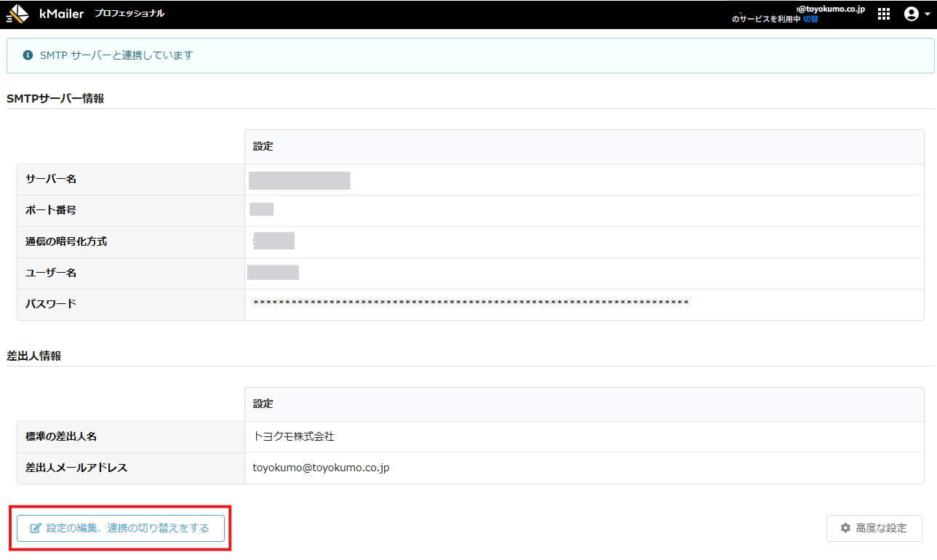Click the SMTPサーバー情報 section heading
The width and height of the screenshot is (937, 560).
55,98
